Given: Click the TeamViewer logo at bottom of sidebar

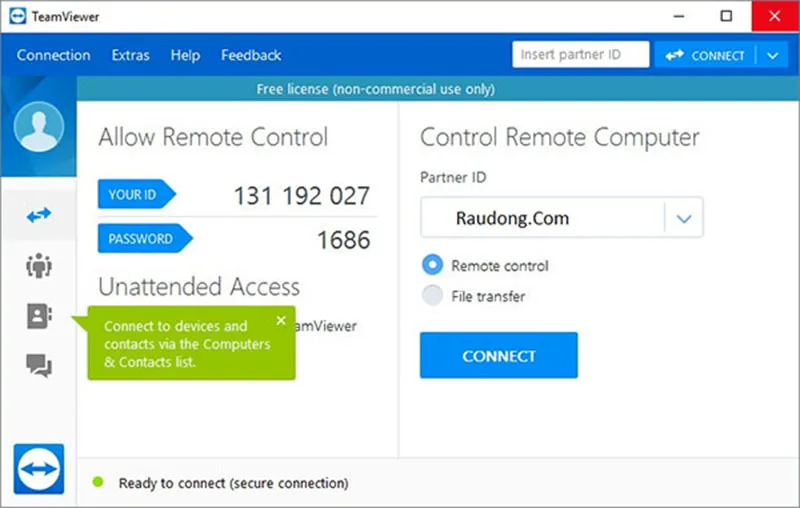Looking at the screenshot, I should pyautogui.click(x=39, y=469).
